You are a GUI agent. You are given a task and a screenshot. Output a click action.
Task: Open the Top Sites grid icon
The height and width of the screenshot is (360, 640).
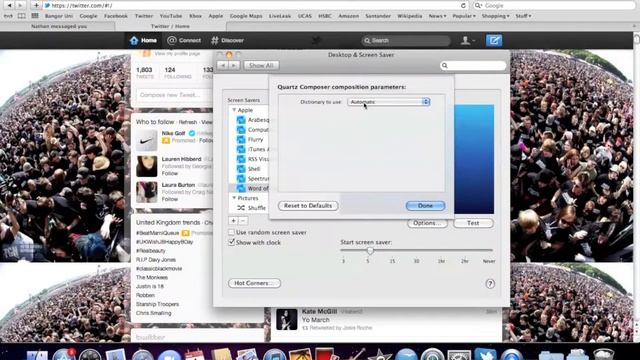pyautogui.click(x=35, y=16)
